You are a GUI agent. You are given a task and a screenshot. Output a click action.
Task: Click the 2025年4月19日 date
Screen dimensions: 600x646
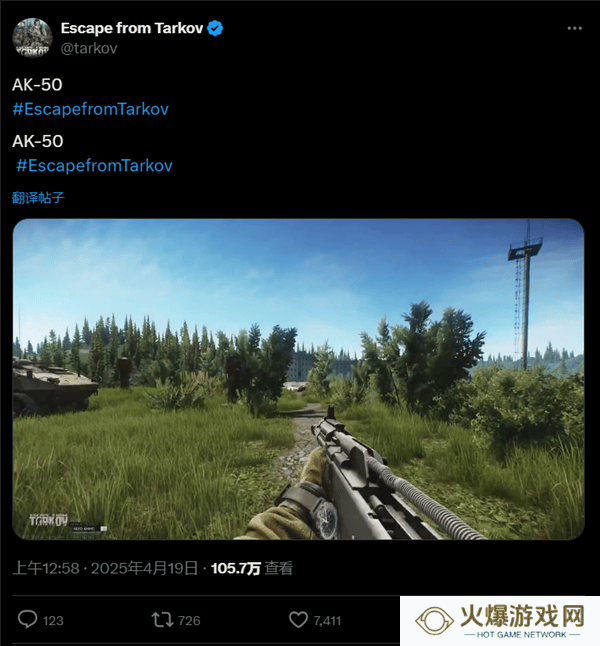pos(144,569)
